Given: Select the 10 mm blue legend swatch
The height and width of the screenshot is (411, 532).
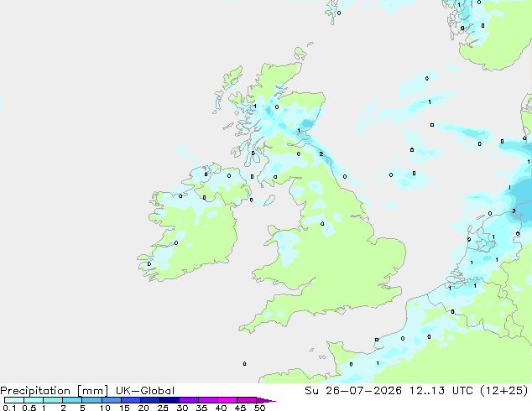Looking at the screenshot, I should tap(112, 400).
